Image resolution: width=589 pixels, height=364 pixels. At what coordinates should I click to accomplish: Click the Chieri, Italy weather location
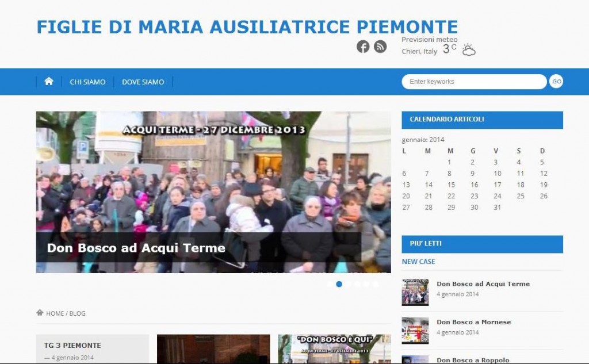click(419, 51)
